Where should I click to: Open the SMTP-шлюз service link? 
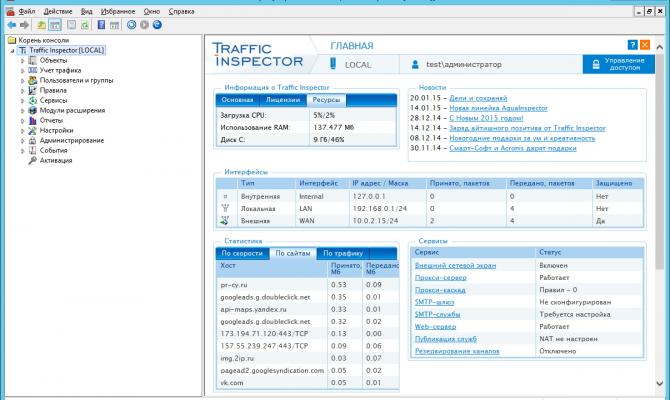pyautogui.click(x=434, y=302)
